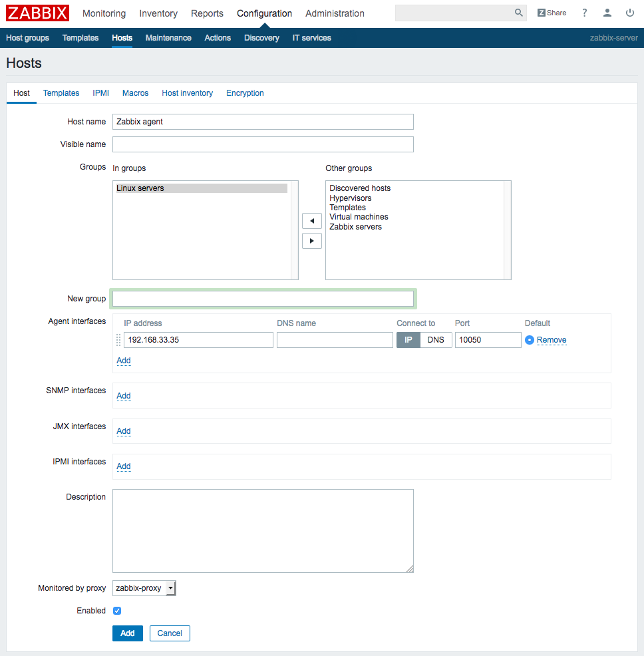The image size is (644, 656).
Task: Click the IP address field
Action: [198, 340]
